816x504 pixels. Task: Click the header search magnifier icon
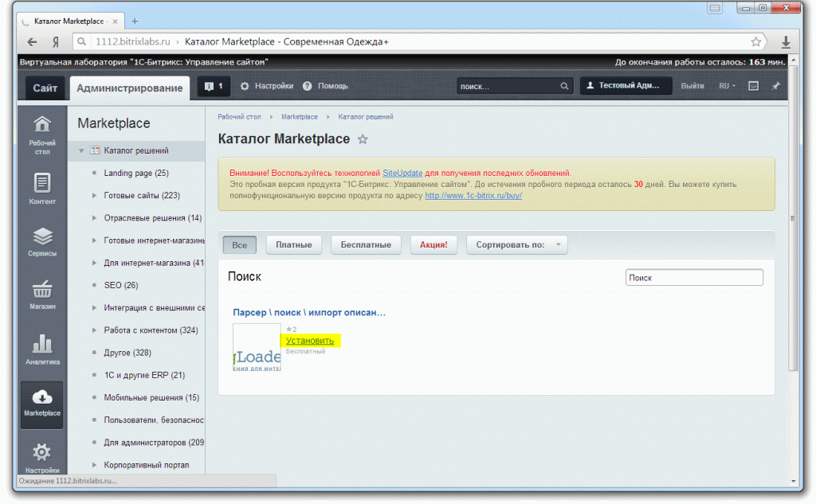tap(564, 86)
